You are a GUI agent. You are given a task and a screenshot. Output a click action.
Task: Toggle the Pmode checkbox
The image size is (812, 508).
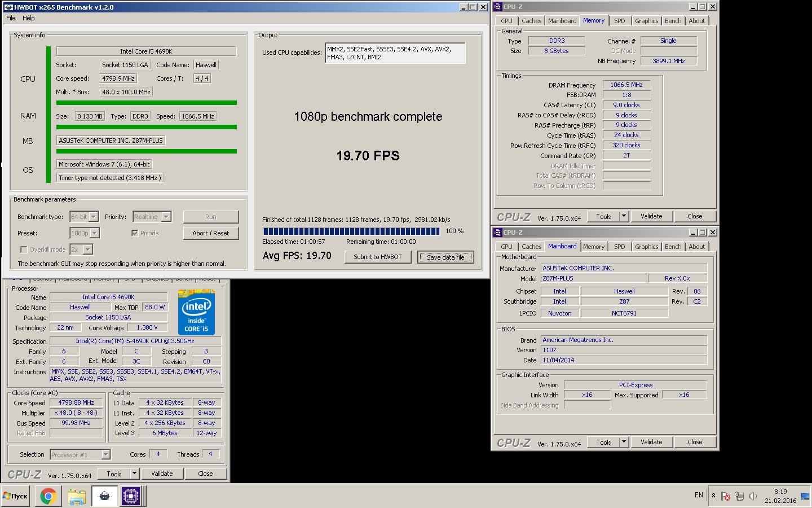(x=135, y=233)
